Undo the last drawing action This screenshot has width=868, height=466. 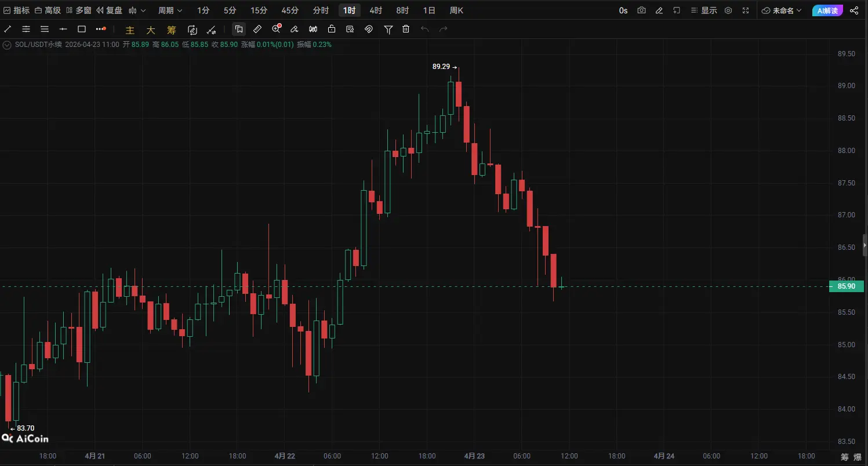424,29
